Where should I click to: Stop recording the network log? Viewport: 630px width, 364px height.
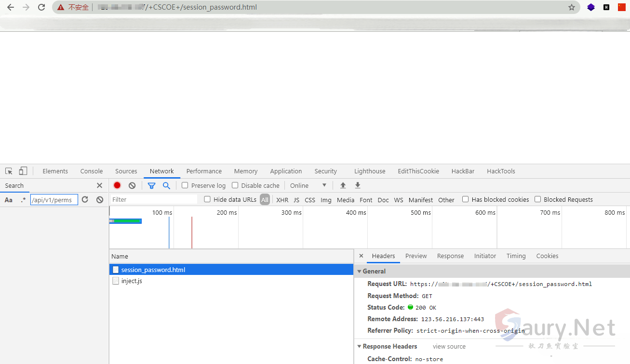pyautogui.click(x=116, y=185)
